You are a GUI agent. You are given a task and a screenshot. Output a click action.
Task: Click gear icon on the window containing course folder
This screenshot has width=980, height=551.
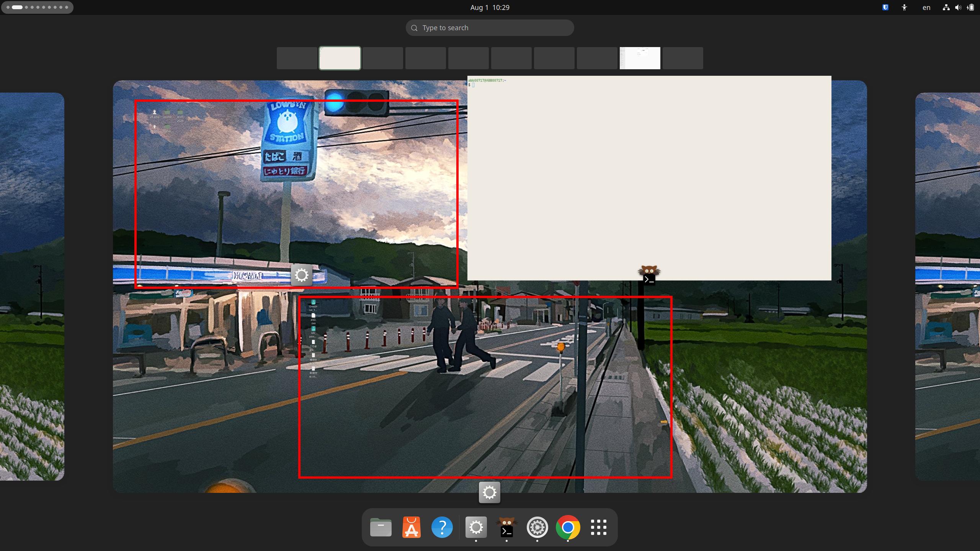[x=302, y=275]
